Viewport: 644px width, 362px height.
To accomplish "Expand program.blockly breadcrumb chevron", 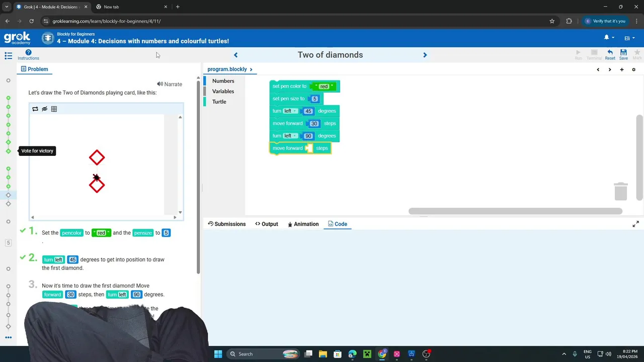I will tap(251, 69).
